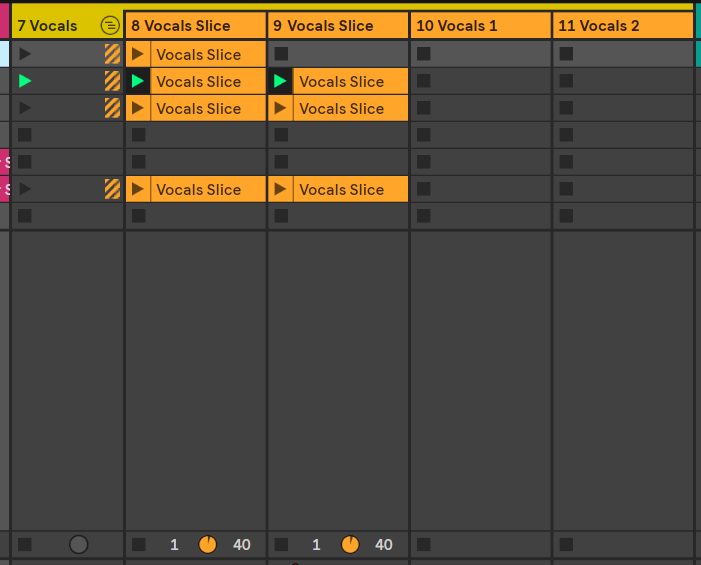
Task: Select the 10 Vocals 1 track header
Action: click(x=470, y=26)
